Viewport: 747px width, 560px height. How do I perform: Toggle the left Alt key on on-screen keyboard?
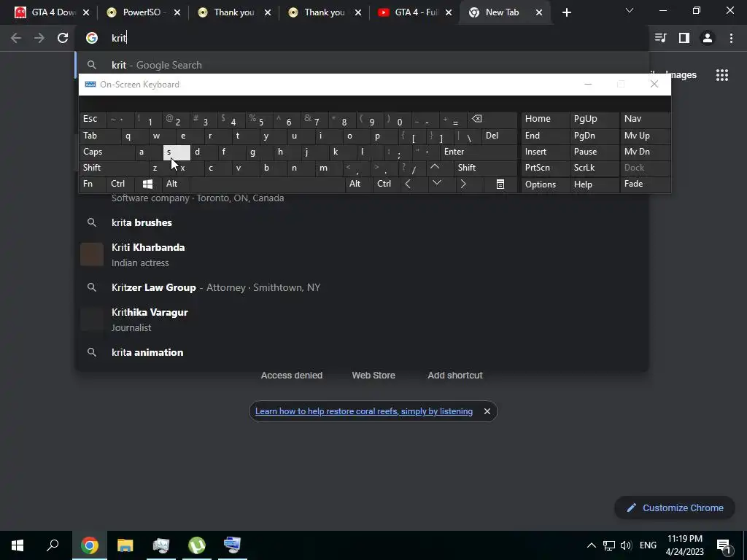coord(176,184)
